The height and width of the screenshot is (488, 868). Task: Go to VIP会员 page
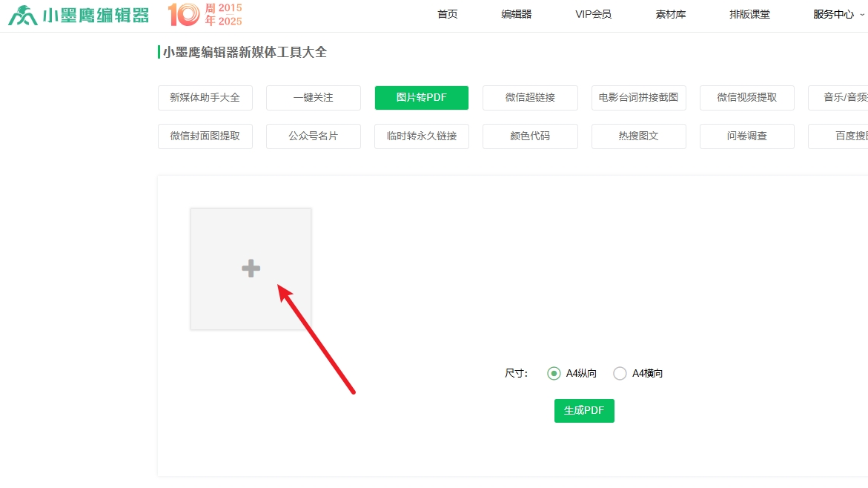pos(594,14)
